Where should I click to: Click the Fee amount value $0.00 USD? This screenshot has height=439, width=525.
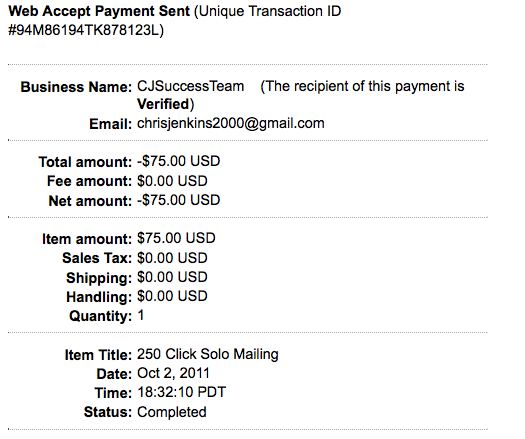(172, 181)
